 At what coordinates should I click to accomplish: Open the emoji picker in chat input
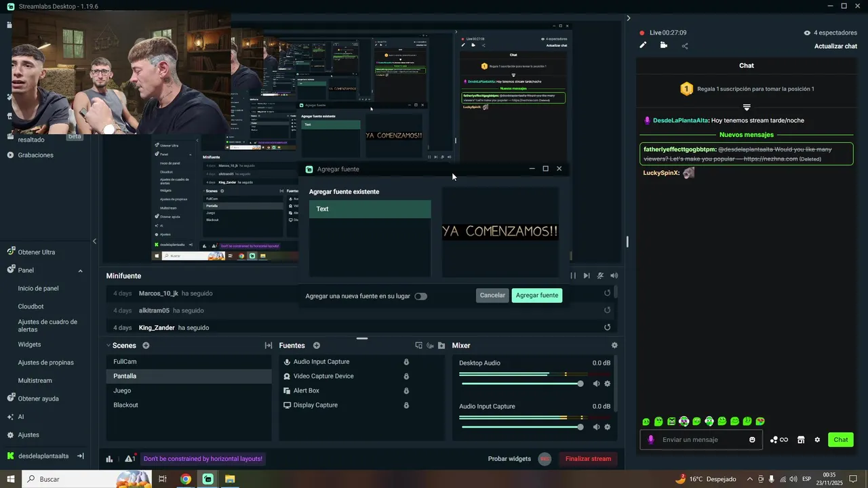coord(752,440)
